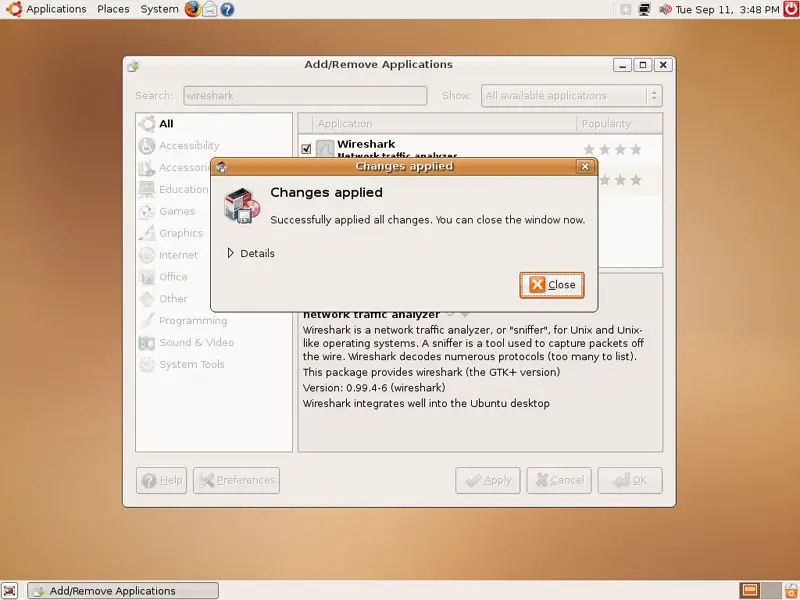Switch to the second workspace in pager

[x=771, y=590]
